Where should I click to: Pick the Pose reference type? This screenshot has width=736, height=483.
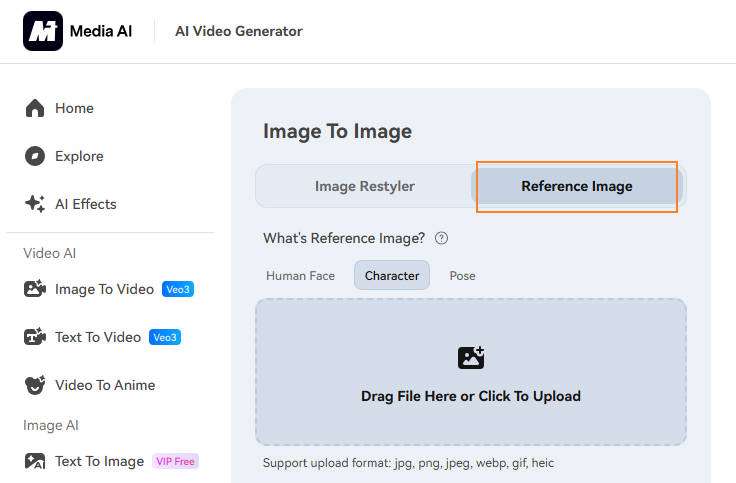[x=462, y=275]
